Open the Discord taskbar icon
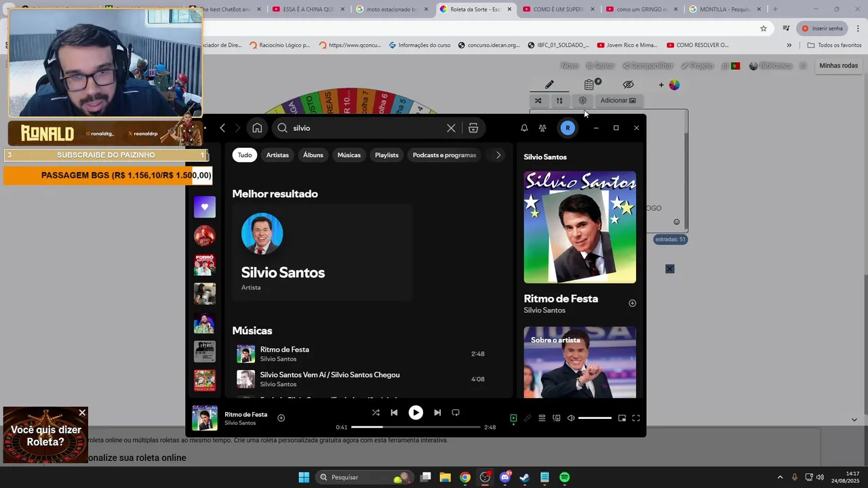 [505, 477]
